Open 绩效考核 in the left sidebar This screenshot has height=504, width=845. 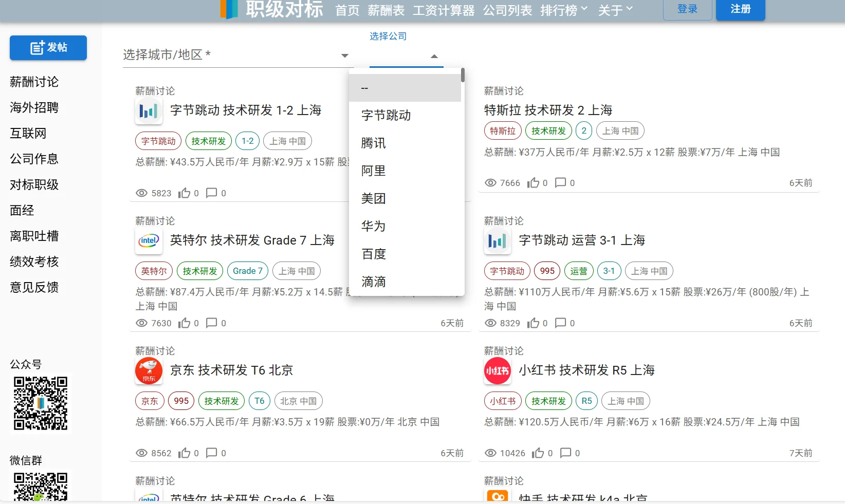(34, 262)
